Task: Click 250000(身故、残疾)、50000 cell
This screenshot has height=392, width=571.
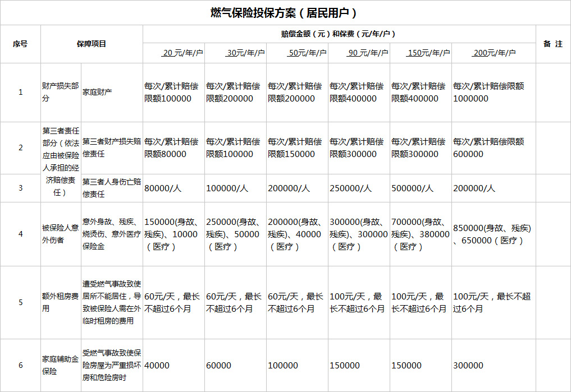Action: [236, 234]
